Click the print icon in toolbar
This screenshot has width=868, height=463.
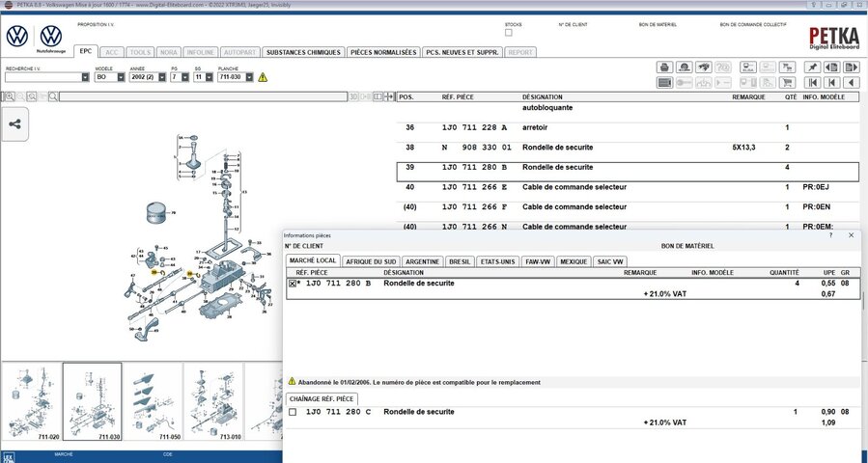click(664, 67)
